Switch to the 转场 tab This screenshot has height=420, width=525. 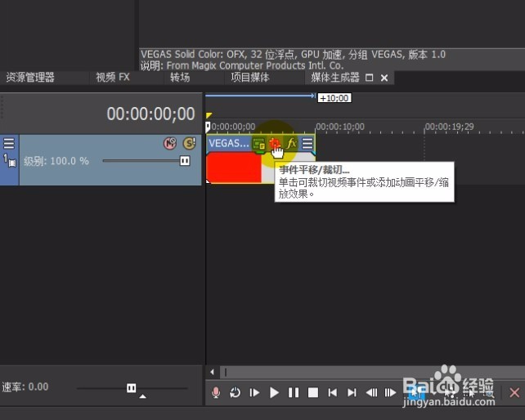coord(180,78)
